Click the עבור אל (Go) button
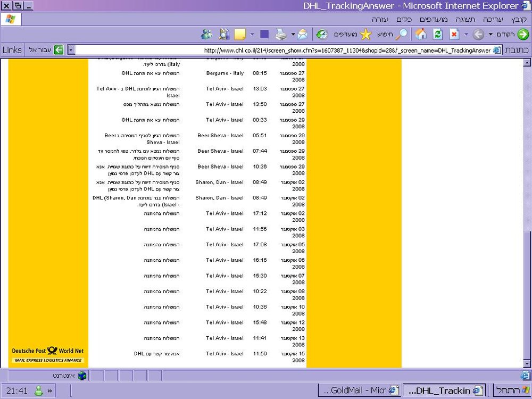532x399 pixels. tap(46, 50)
